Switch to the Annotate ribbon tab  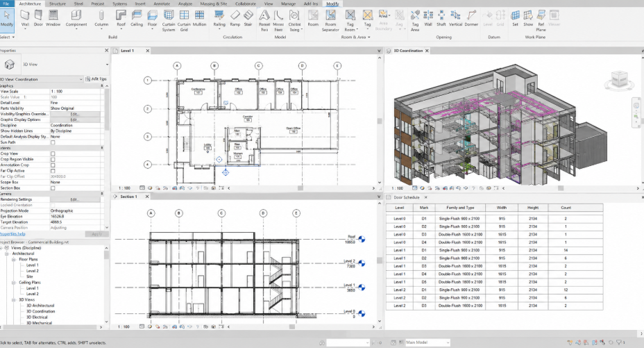(162, 3)
